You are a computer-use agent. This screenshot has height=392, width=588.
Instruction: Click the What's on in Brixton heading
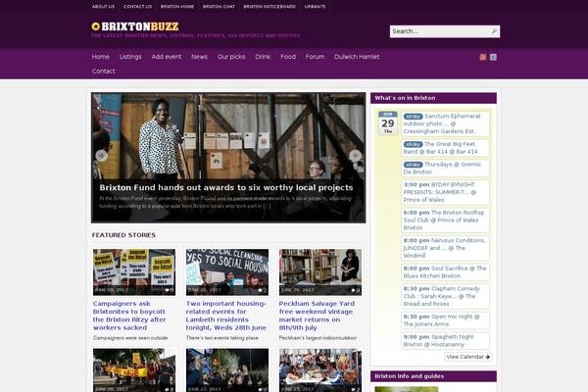coord(405,98)
